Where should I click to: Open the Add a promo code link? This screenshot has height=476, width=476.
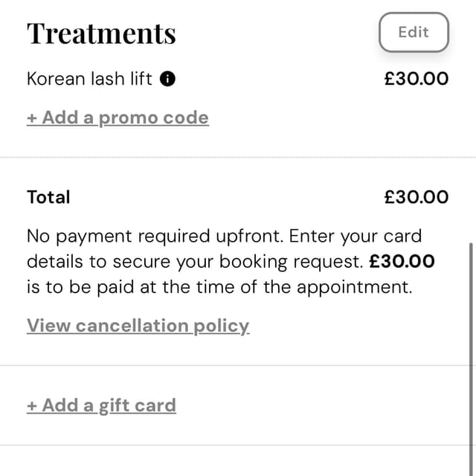coord(118,118)
